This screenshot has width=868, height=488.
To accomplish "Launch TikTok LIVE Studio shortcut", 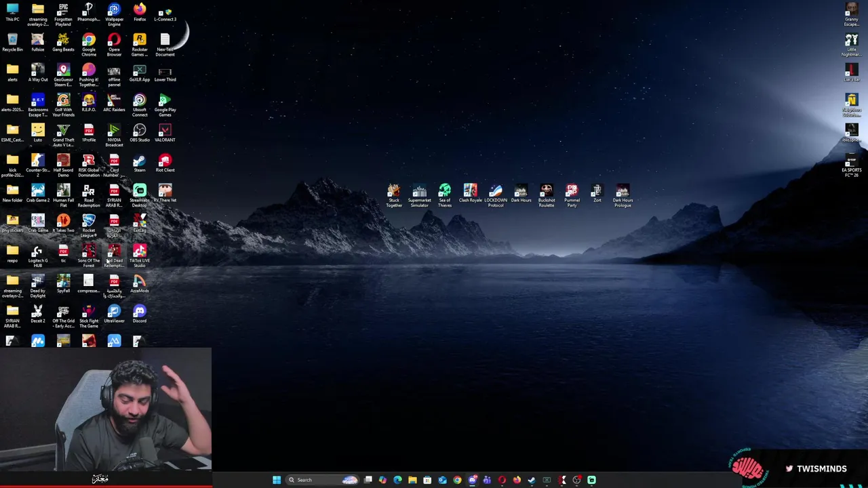I will [140, 256].
